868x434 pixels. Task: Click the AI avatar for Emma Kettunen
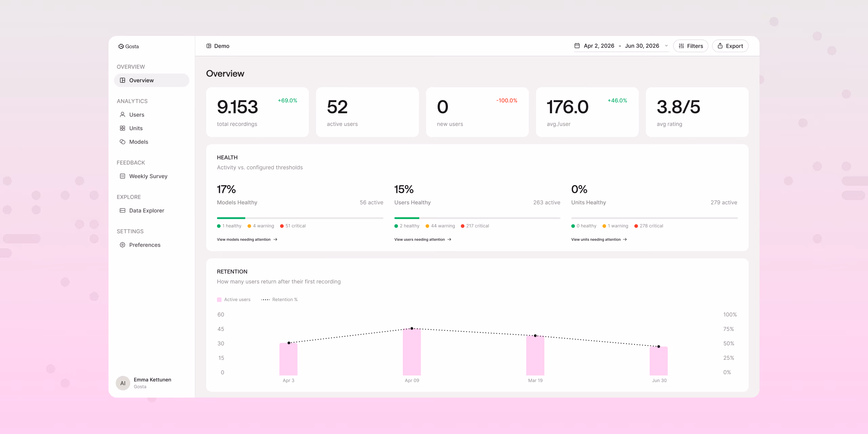pos(123,383)
